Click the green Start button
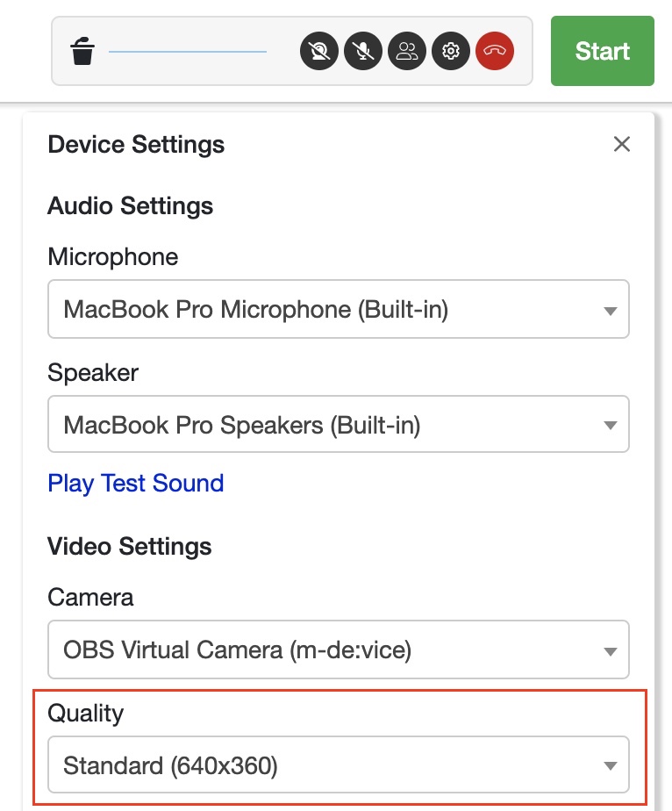672x811 pixels. 602,51
